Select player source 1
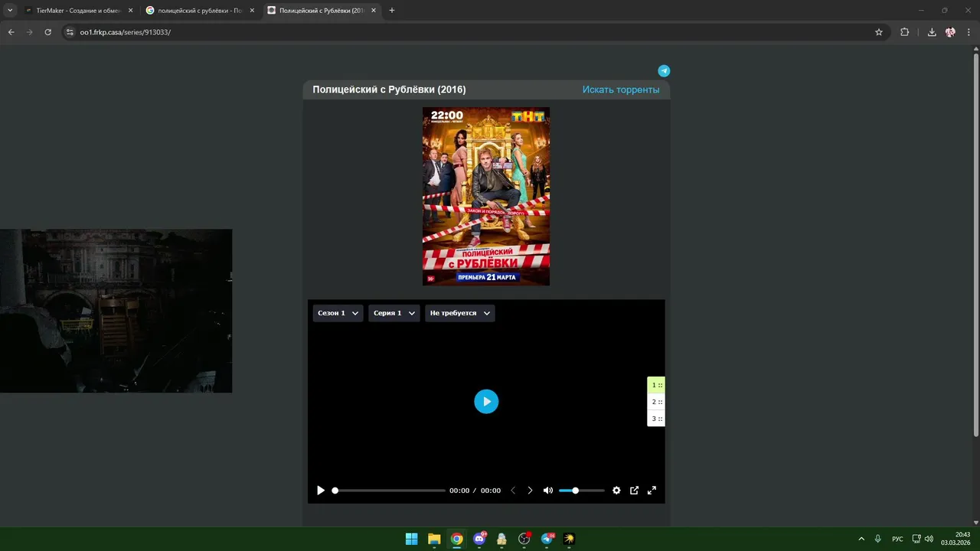 pyautogui.click(x=656, y=385)
